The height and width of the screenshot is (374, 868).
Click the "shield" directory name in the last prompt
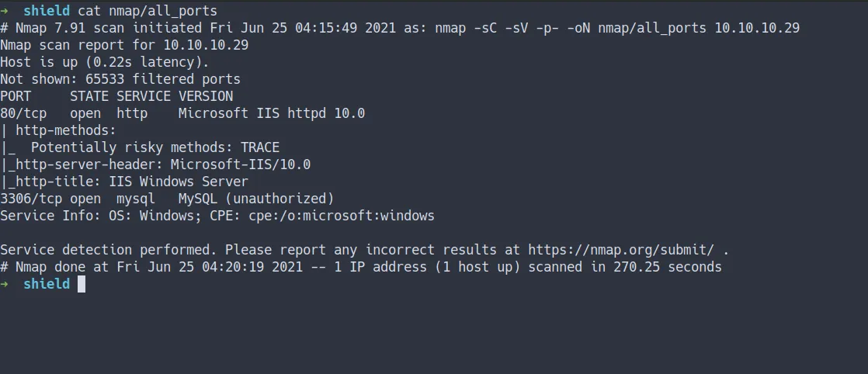tap(47, 284)
